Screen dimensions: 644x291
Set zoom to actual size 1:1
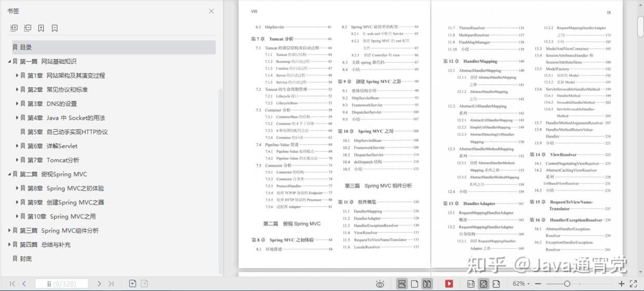point(471,284)
